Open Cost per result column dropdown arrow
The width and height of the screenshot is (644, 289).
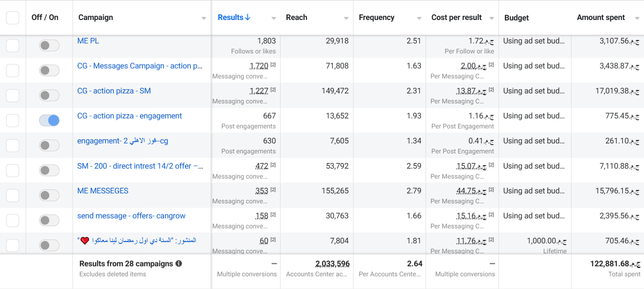492,18
